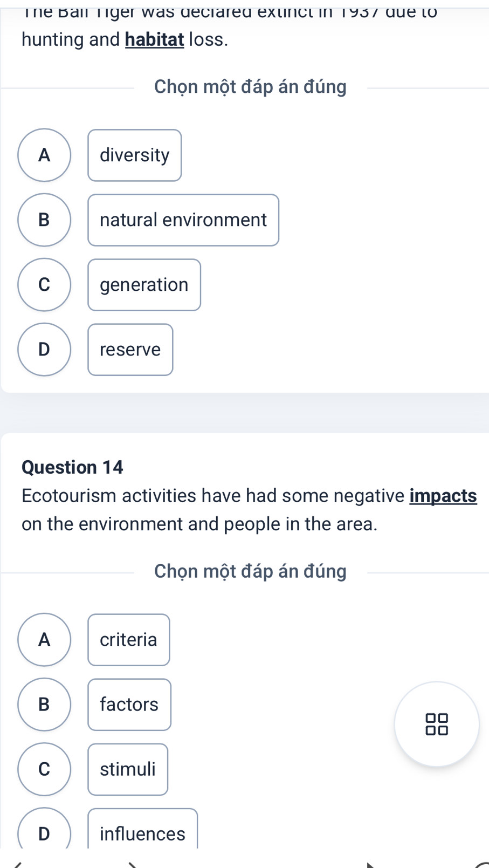The height and width of the screenshot is (868, 489).
Task: Select circle D beside "reserve"
Action: [44, 350]
